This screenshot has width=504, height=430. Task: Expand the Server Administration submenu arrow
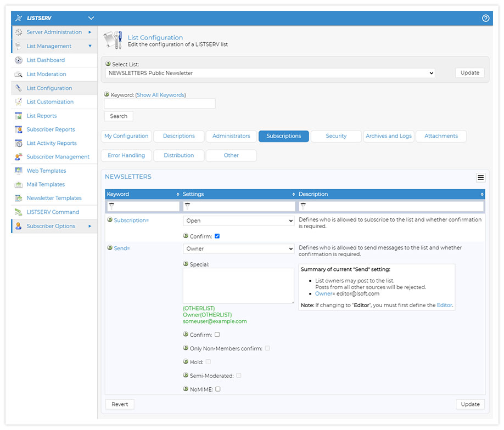90,32
